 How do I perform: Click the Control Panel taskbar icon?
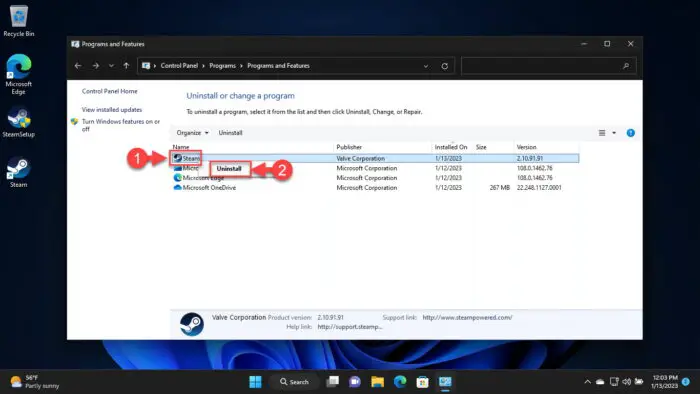coord(445,382)
